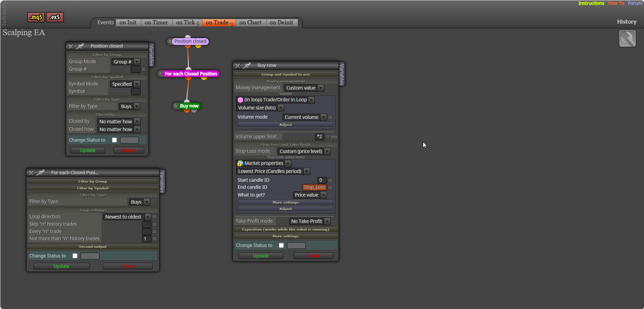Toggle Not more than n history trades checkbox

point(154,239)
